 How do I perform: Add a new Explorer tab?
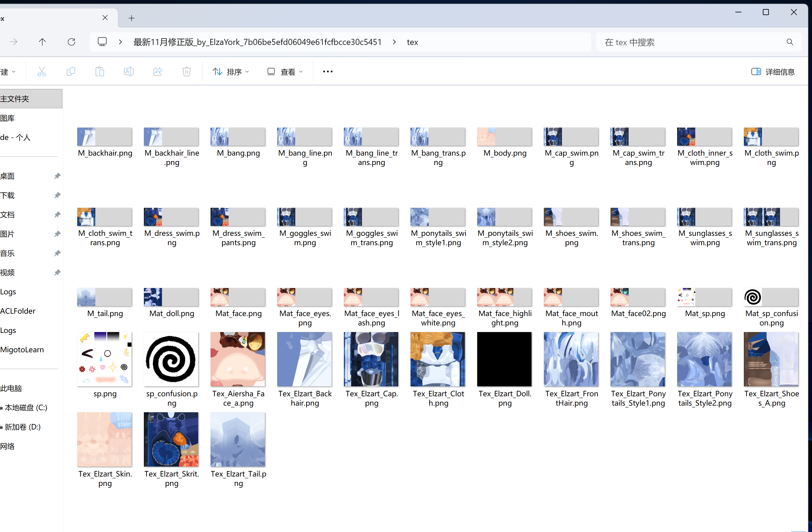click(132, 18)
